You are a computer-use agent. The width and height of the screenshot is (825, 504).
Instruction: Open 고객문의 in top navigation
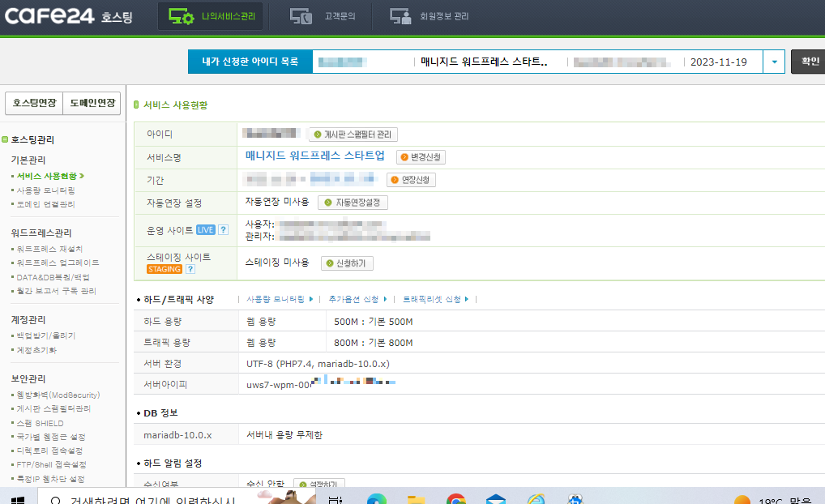click(322, 16)
